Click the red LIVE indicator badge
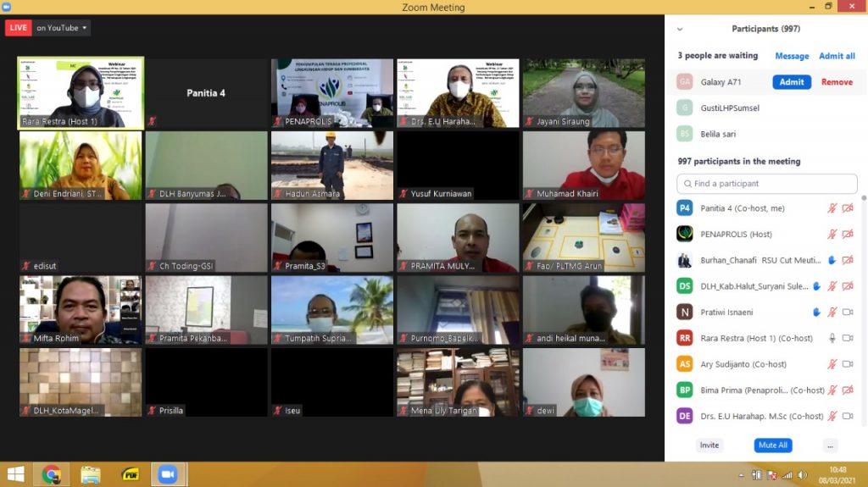The width and height of the screenshot is (868, 487). tap(18, 28)
